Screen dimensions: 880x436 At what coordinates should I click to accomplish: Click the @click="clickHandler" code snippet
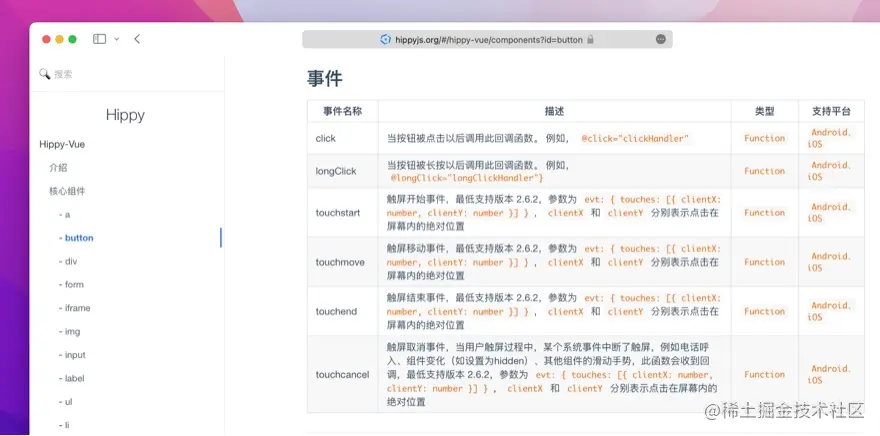[x=635, y=138]
